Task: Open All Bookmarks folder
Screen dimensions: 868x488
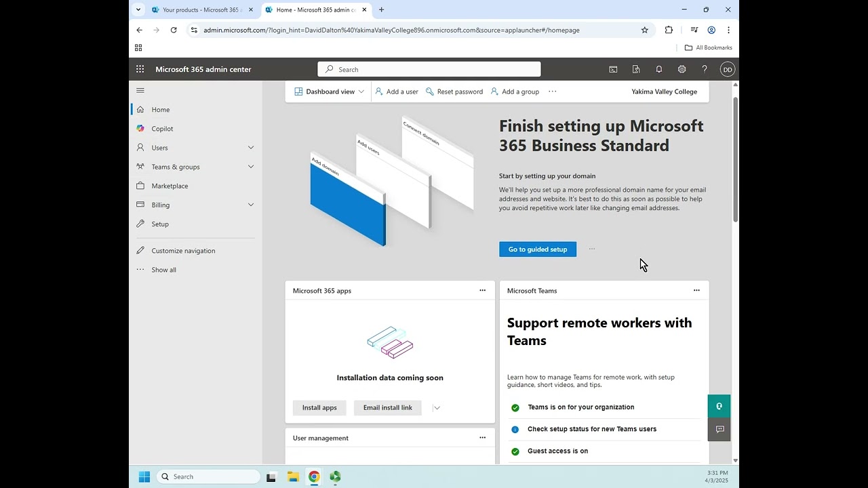Action: click(x=709, y=47)
